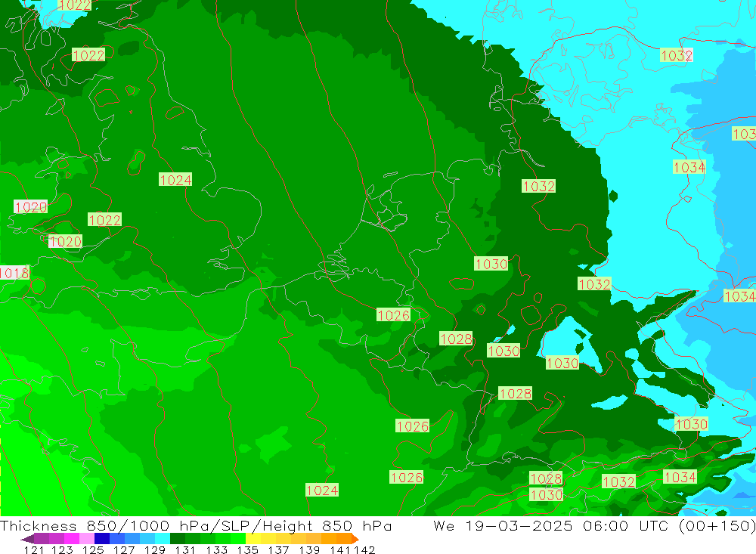Image resolution: width=756 pixels, height=554 pixels.
Task: Click the 'Thickness 850/1000 hPa' title text
Action: tap(104, 525)
